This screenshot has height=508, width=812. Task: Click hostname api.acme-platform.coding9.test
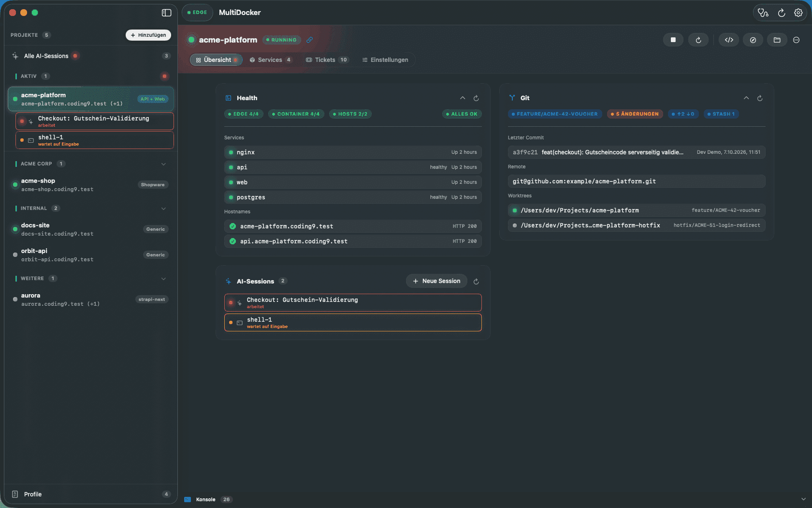[x=353, y=241]
